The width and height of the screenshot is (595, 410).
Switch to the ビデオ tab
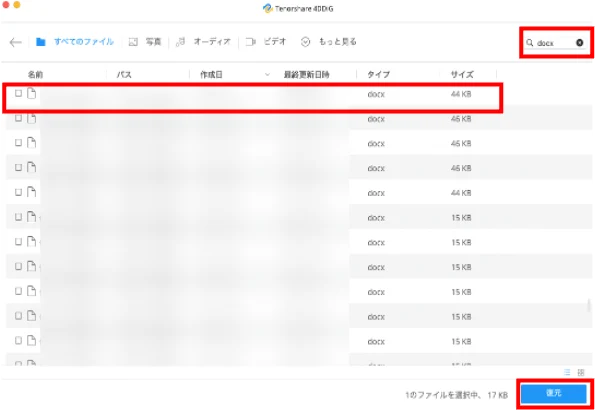tap(266, 42)
